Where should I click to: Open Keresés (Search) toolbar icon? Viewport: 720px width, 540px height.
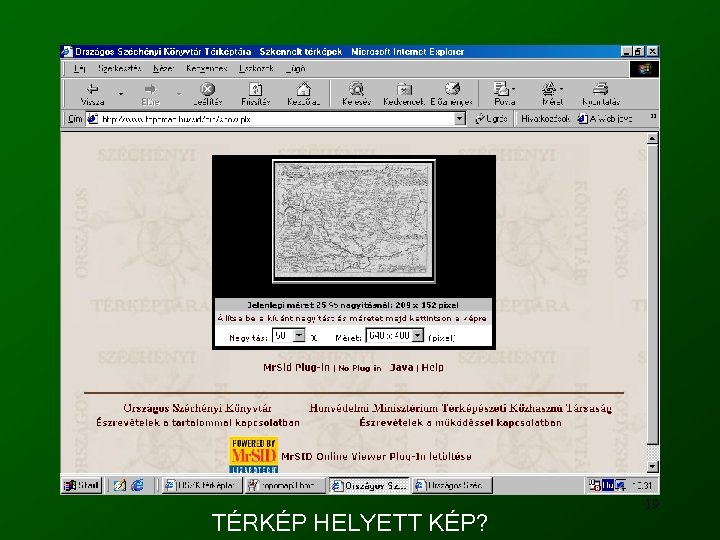pos(356,89)
